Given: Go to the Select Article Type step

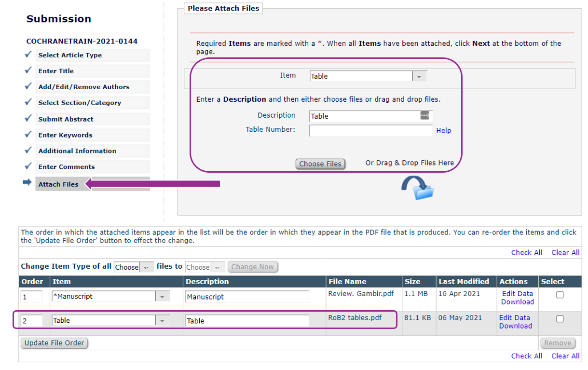Looking at the screenshot, I should [70, 55].
